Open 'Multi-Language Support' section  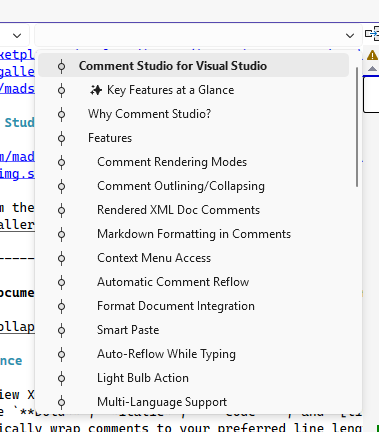coord(193,402)
